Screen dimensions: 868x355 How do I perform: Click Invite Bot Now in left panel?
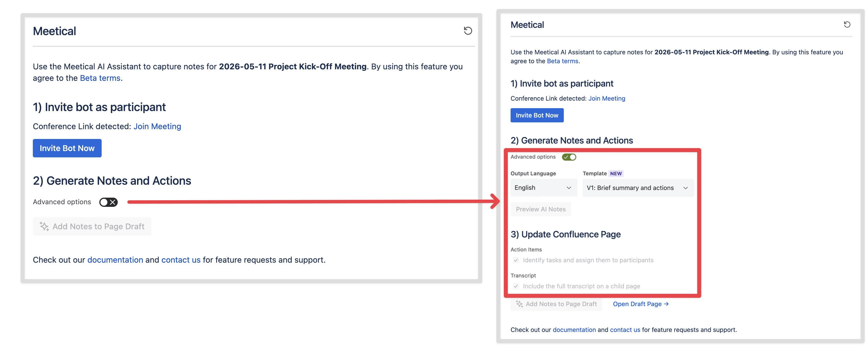click(67, 148)
